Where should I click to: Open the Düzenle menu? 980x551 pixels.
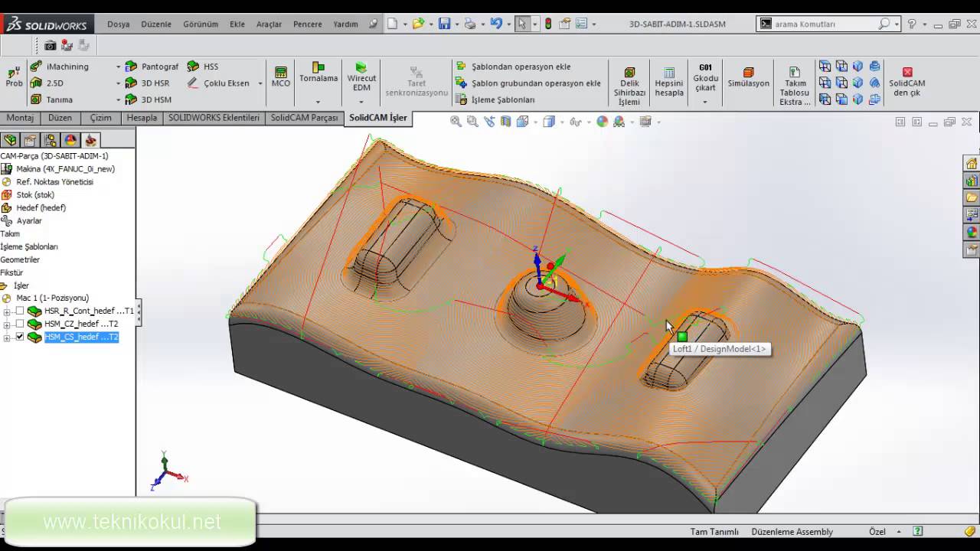pyautogui.click(x=156, y=24)
